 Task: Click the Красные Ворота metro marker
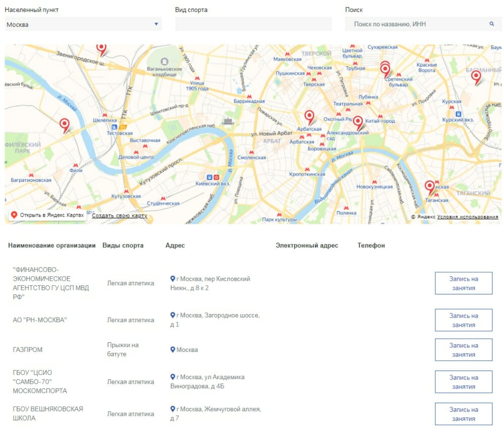427,60
